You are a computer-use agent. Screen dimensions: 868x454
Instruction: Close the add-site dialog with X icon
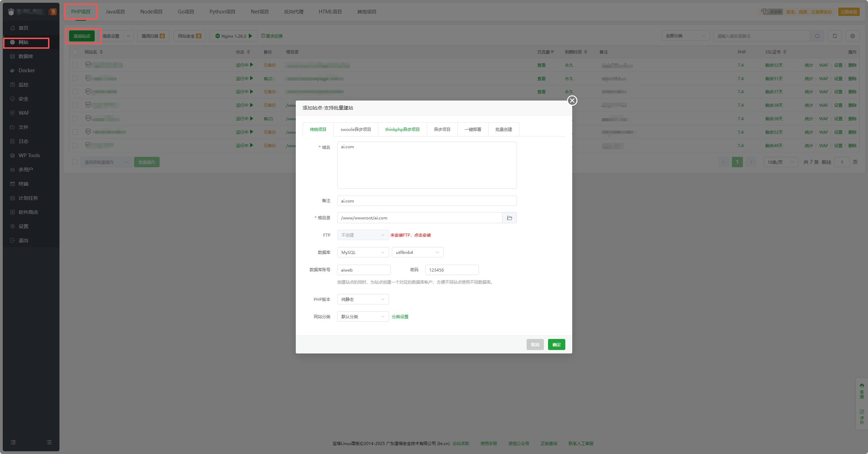[x=572, y=101]
